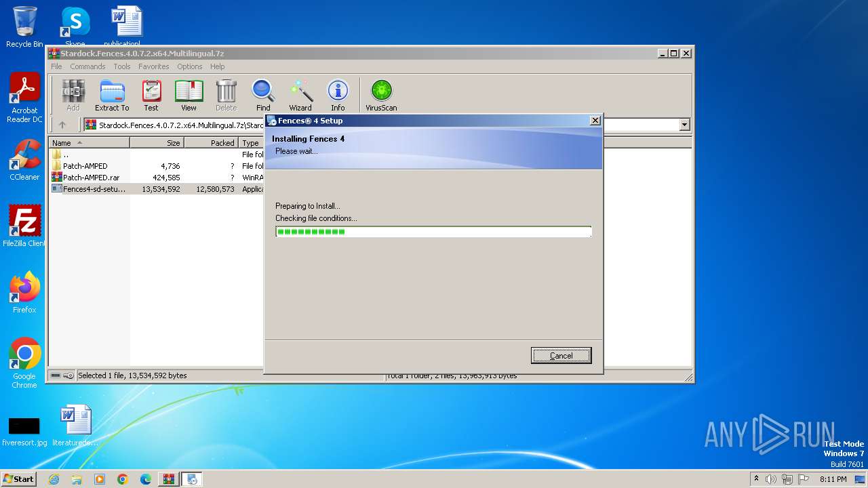The height and width of the screenshot is (488, 868).
Task: Run VirusScan on the archive
Action: pyautogui.click(x=381, y=95)
